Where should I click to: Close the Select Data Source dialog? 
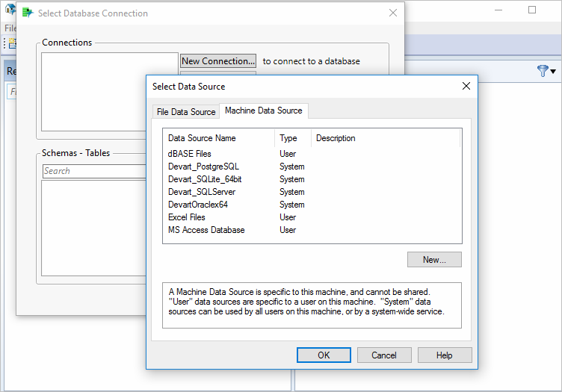pos(466,86)
